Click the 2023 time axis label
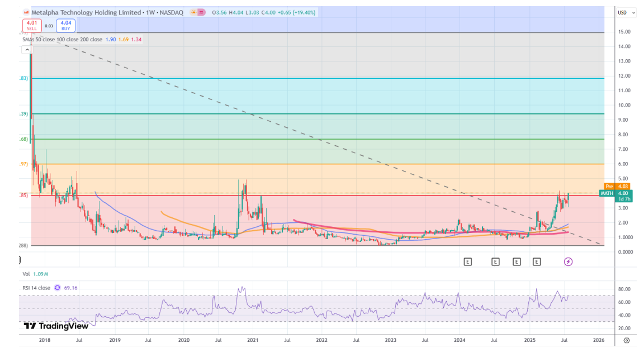The width and height of the screenshot is (644, 357). pos(391,340)
